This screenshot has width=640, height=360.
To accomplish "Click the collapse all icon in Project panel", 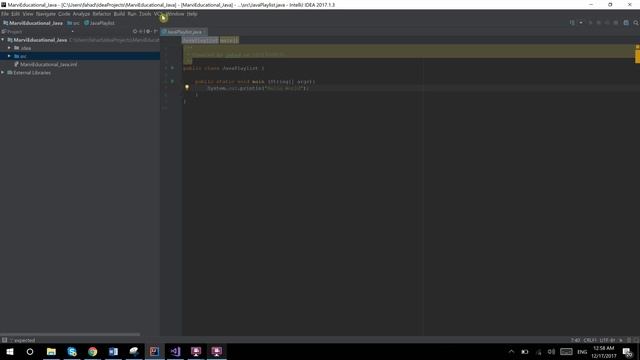I will (x=141, y=31).
